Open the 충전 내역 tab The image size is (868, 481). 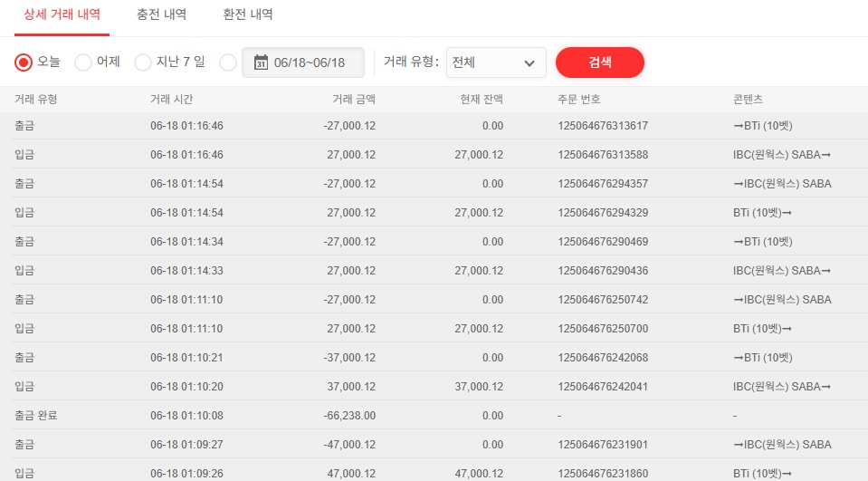(x=161, y=14)
